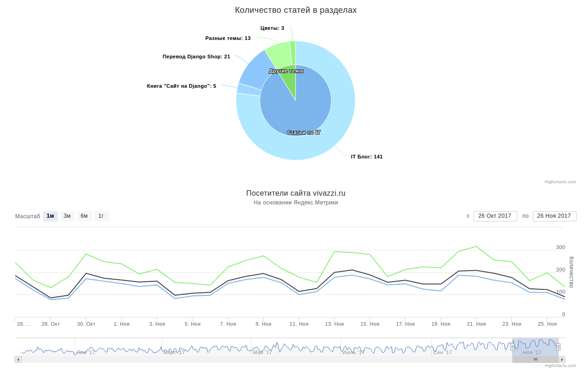Viewport: 588px width, 373px height.
Task: Click the start date field 26 Окт 2017
Action: (495, 216)
